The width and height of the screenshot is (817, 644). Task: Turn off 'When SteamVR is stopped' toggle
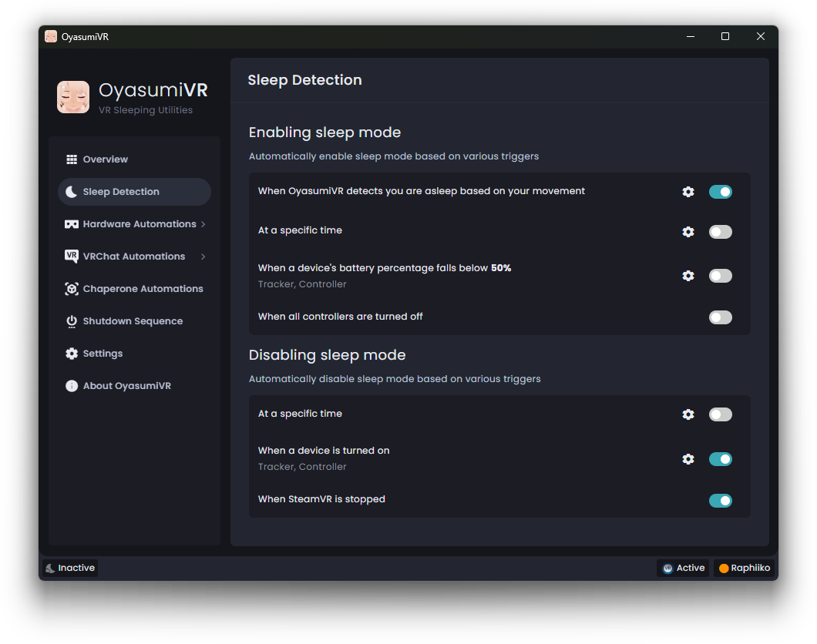(x=721, y=501)
